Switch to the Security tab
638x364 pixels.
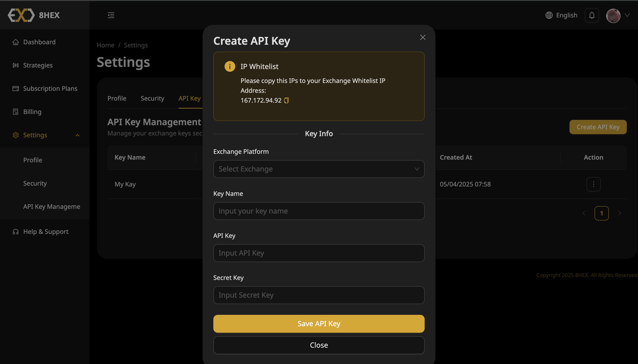(x=152, y=98)
